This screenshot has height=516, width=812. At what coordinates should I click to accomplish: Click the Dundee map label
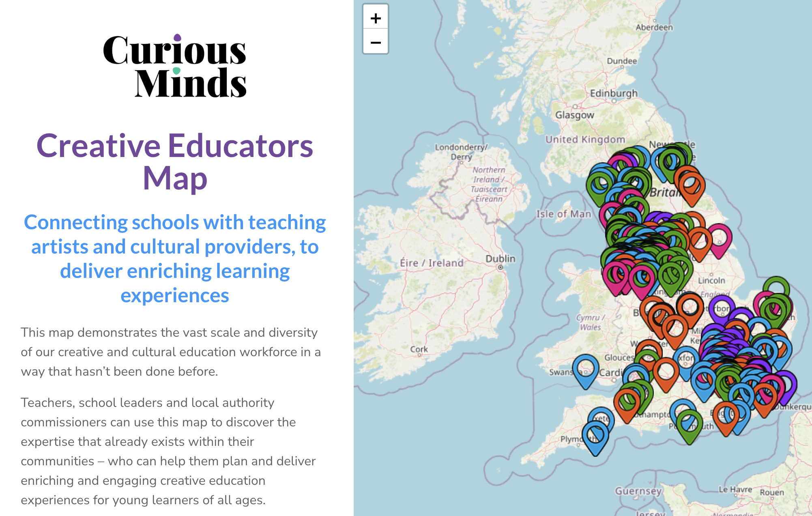pyautogui.click(x=622, y=61)
